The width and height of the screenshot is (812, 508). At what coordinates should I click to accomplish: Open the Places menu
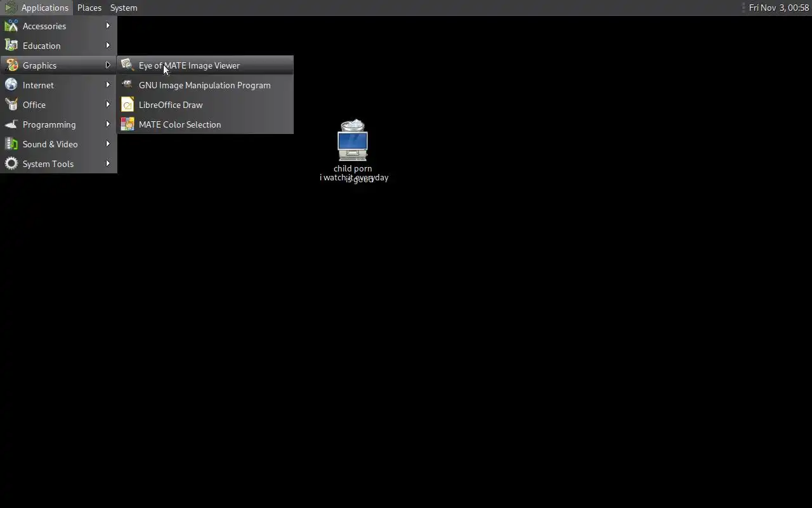(89, 8)
